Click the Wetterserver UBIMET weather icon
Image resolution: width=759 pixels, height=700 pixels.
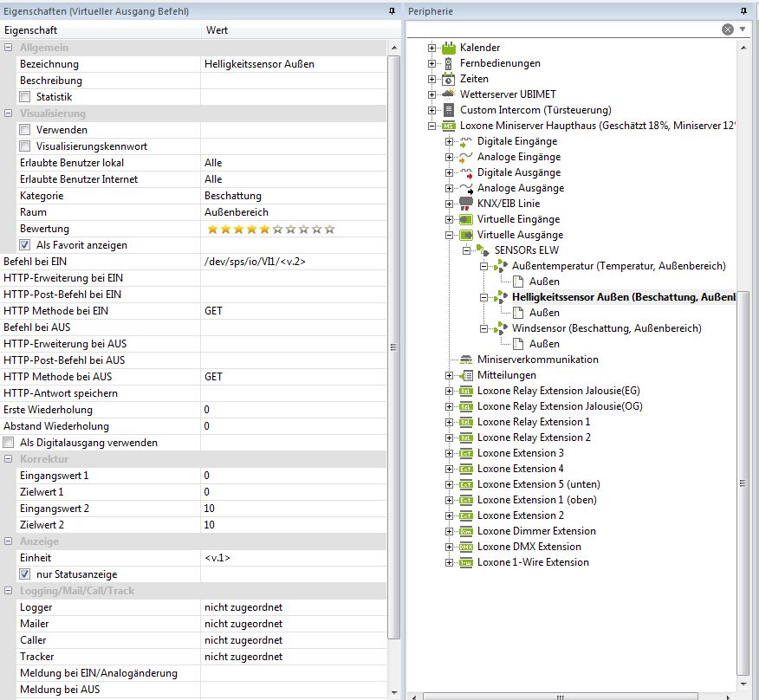click(x=448, y=94)
